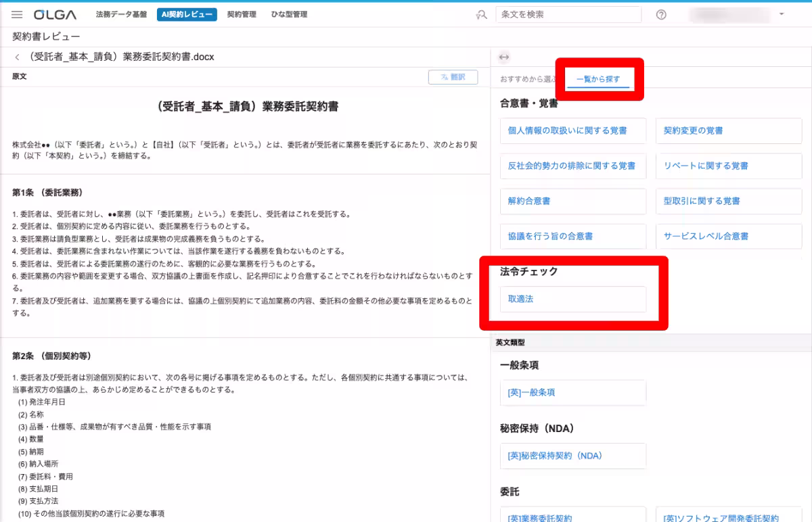Screen dimensions: 812x522
Task: Go back using the arrow before the filename
Action: tap(16, 57)
